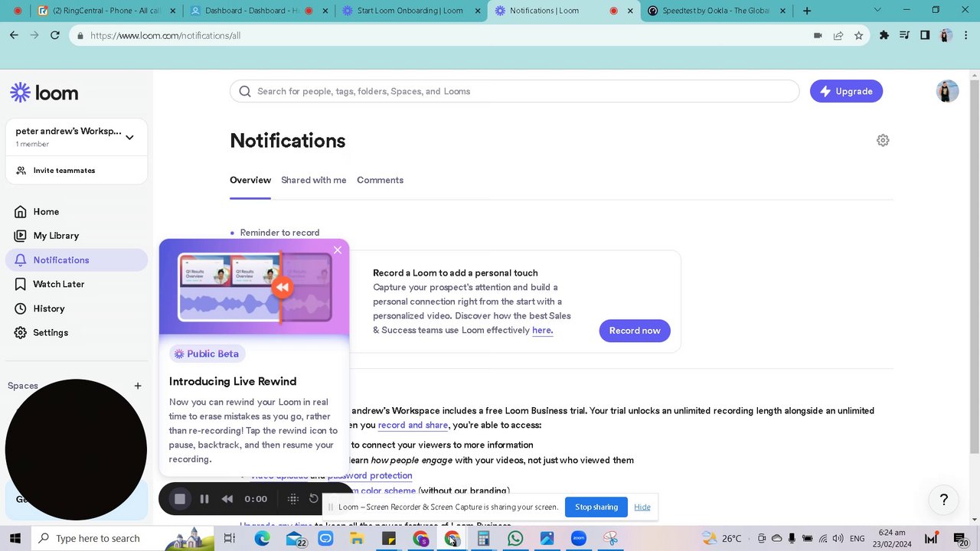Viewport: 980px width, 551px height.
Task: Click the Loom search input field
Action: point(514,91)
